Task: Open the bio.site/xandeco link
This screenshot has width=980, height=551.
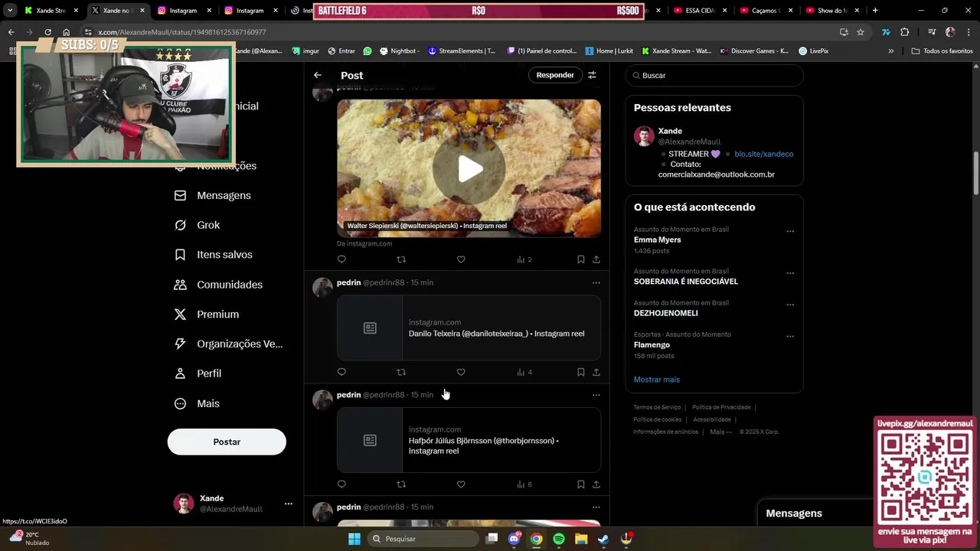Action: coord(763,154)
